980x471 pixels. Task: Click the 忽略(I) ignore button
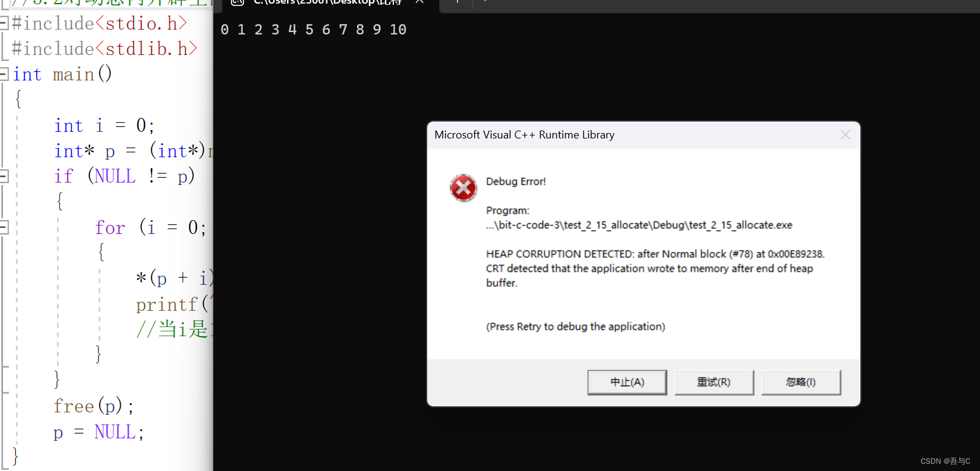[x=801, y=382]
